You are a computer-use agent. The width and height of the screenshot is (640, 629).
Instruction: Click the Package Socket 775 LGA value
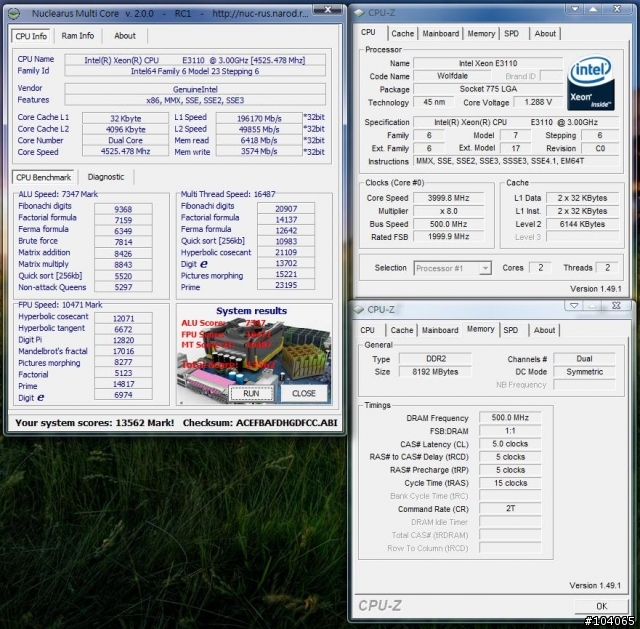click(488, 89)
